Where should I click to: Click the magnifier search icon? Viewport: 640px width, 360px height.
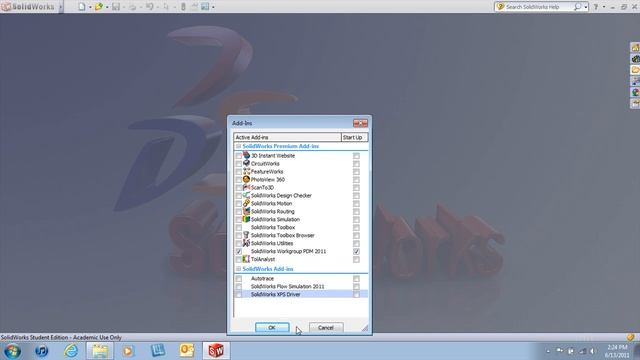(x=577, y=7)
